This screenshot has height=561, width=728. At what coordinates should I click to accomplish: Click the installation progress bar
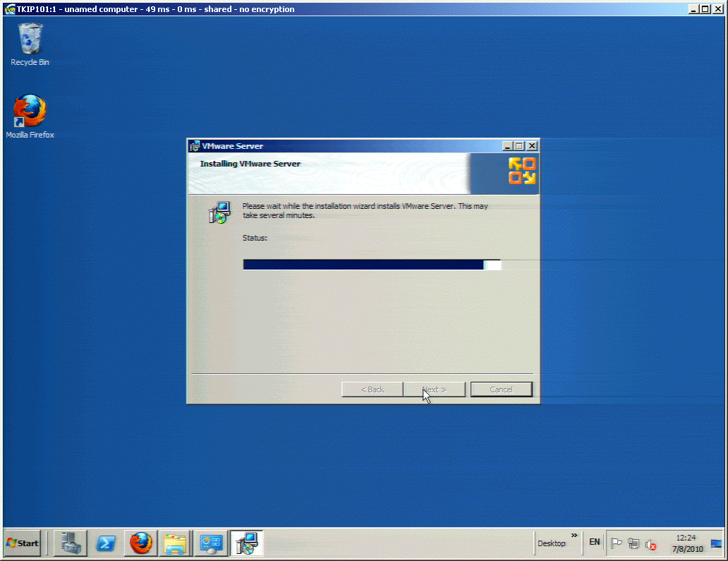point(372,265)
